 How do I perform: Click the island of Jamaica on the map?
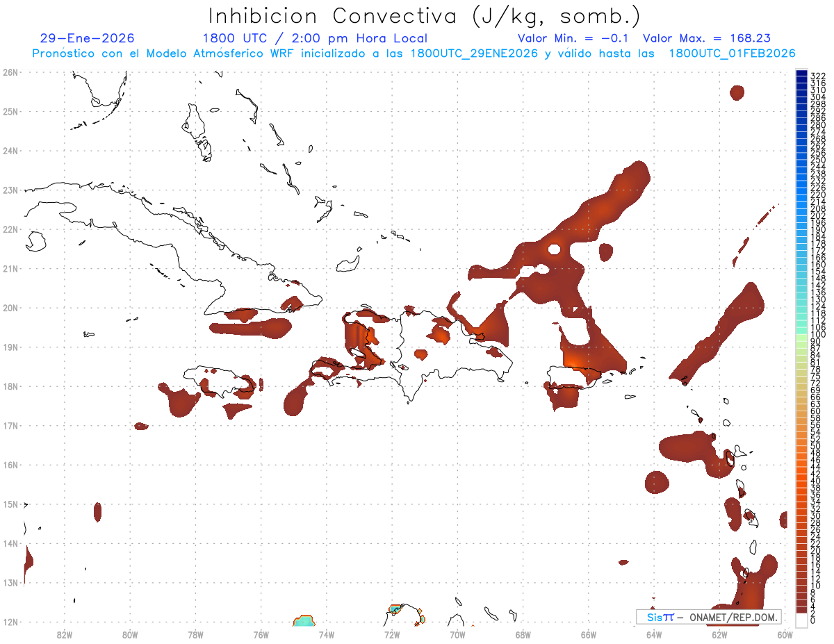tap(219, 381)
